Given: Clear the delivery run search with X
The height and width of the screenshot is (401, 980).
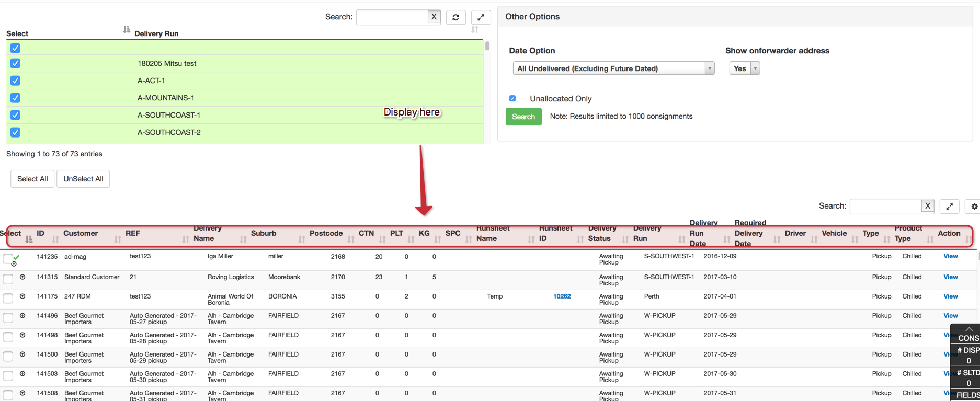Looking at the screenshot, I should [x=434, y=17].
